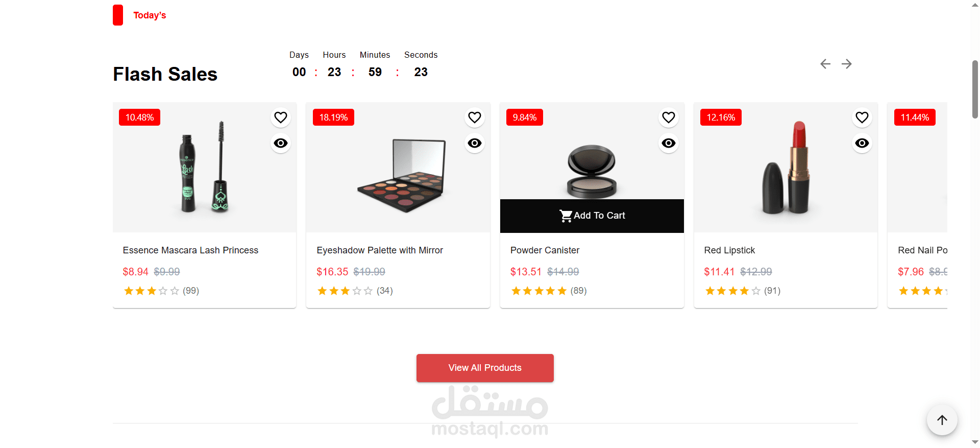Show next Flash Sales products arrow

point(847,64)
